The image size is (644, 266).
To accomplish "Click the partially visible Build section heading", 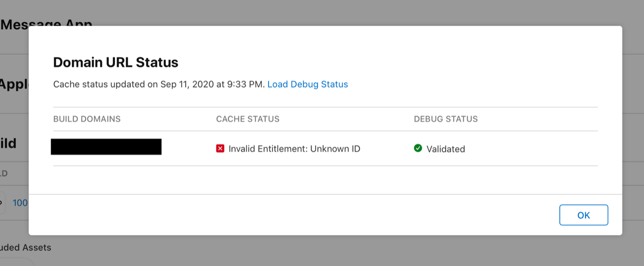I will [8, 143].
